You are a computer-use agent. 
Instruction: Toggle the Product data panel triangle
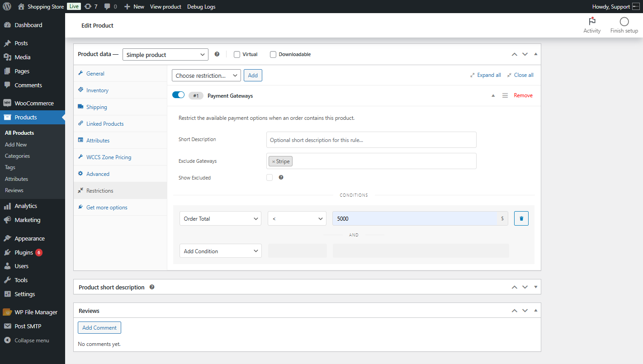536,54
